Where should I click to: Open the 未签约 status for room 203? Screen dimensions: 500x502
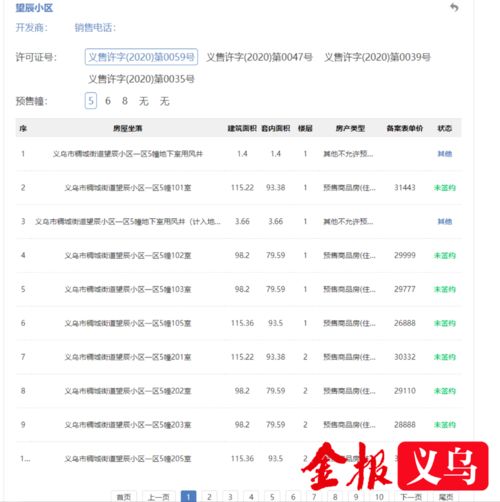[x=445, y=425]
